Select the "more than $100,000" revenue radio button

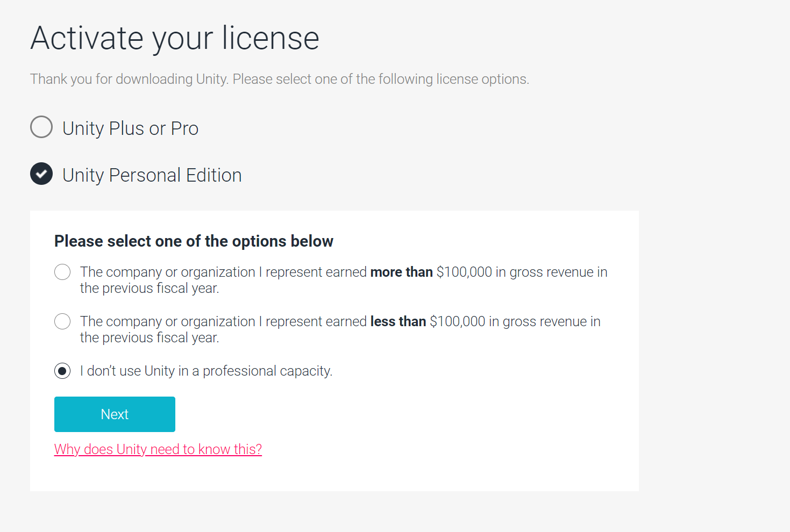(62, 272)
